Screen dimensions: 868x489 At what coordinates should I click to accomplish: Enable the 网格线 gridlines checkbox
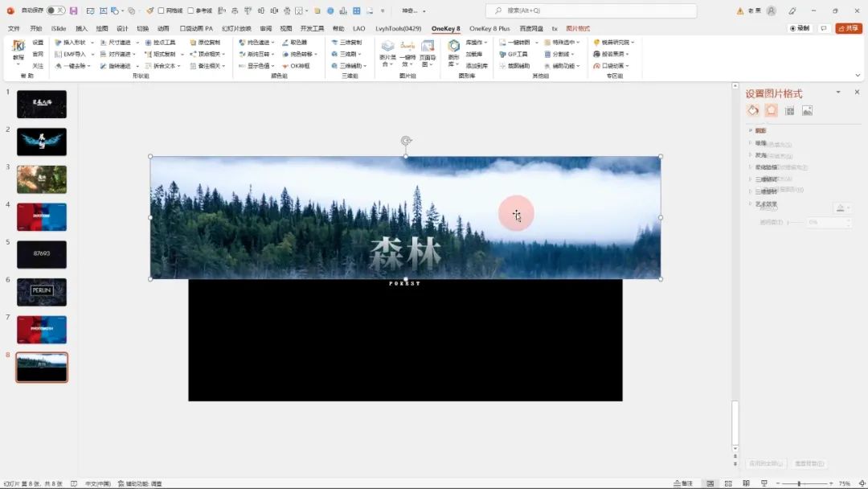coord(162,10)
